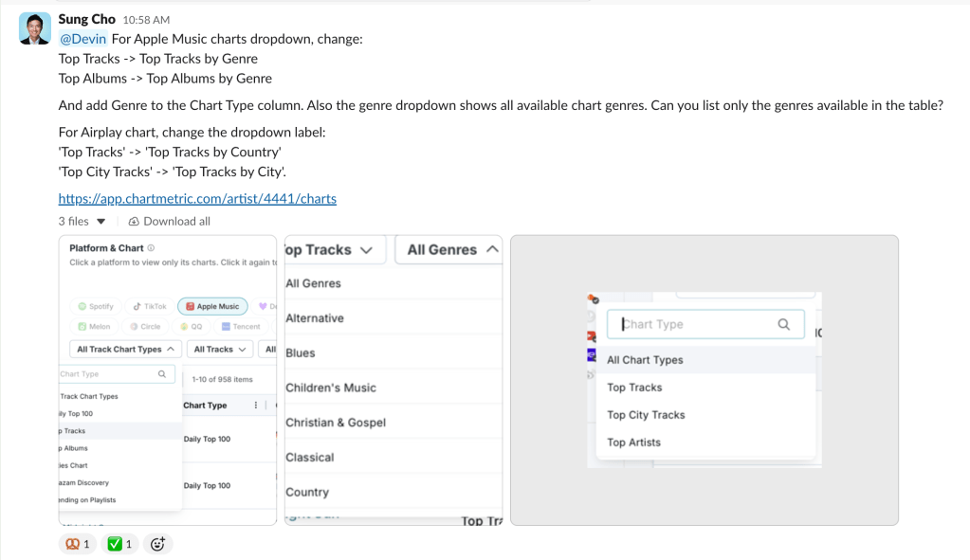
Task: Open the All Tracks dropdown
Action: (x=220, y=350)
